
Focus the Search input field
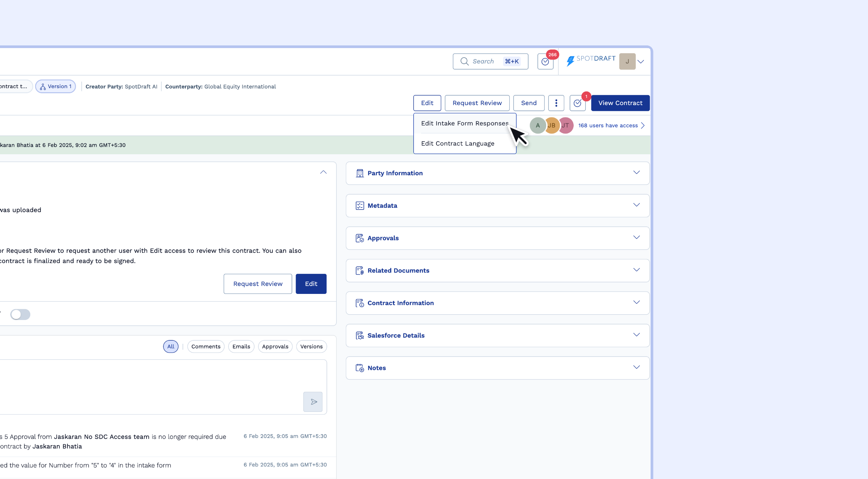click(490, 61)
